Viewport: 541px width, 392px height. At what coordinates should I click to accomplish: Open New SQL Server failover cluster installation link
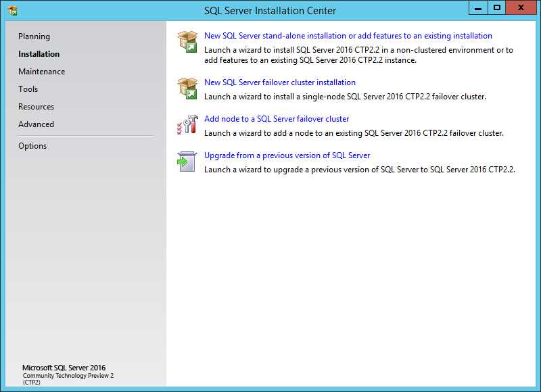(x=280, y=82)
